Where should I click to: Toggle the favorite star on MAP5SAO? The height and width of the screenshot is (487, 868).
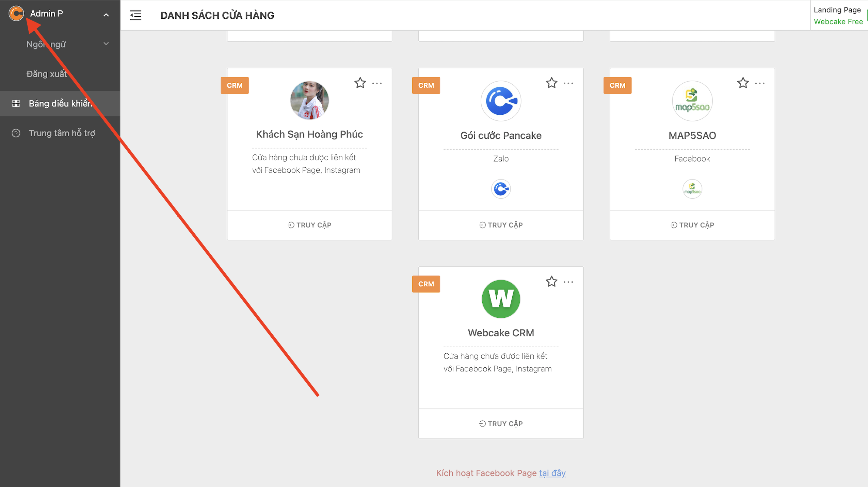click(x=743, y=83)
